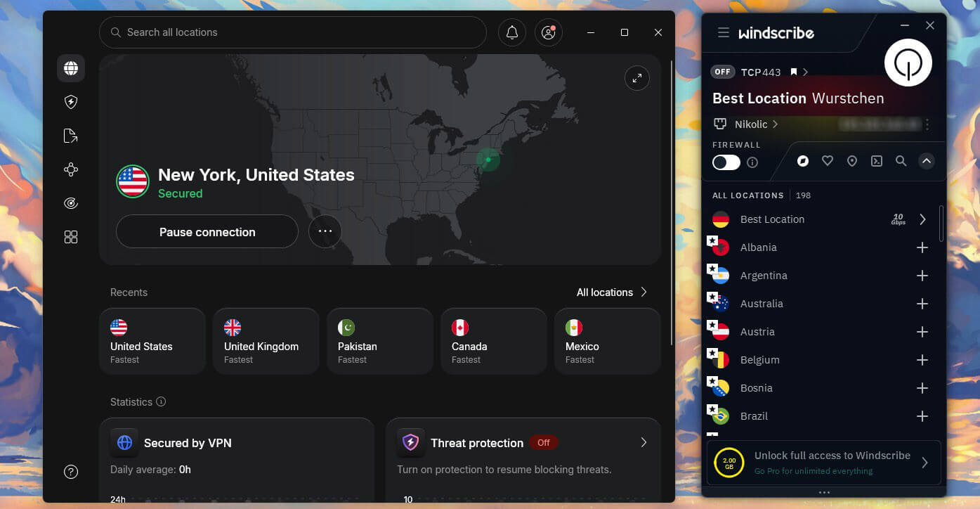This screenshot has height=509, width=980.
Task: Expand the map to full view
Action: (637, 78)
